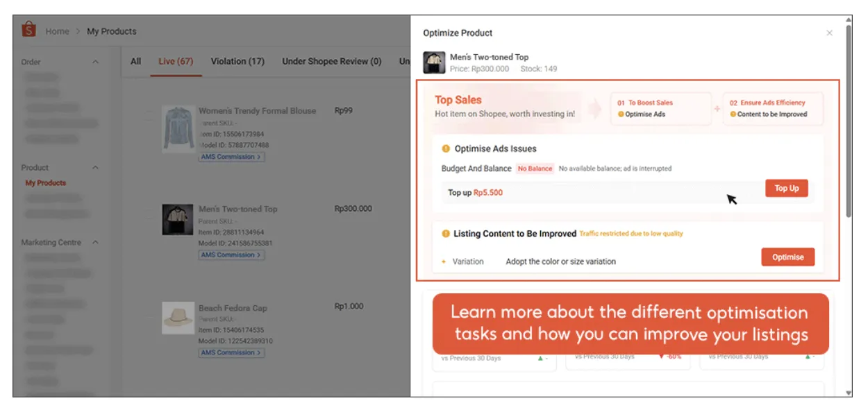Click the warning icon beside Optimise Ads Issues
The height and width of the screenshot is (412, 868).
point(446,148)
